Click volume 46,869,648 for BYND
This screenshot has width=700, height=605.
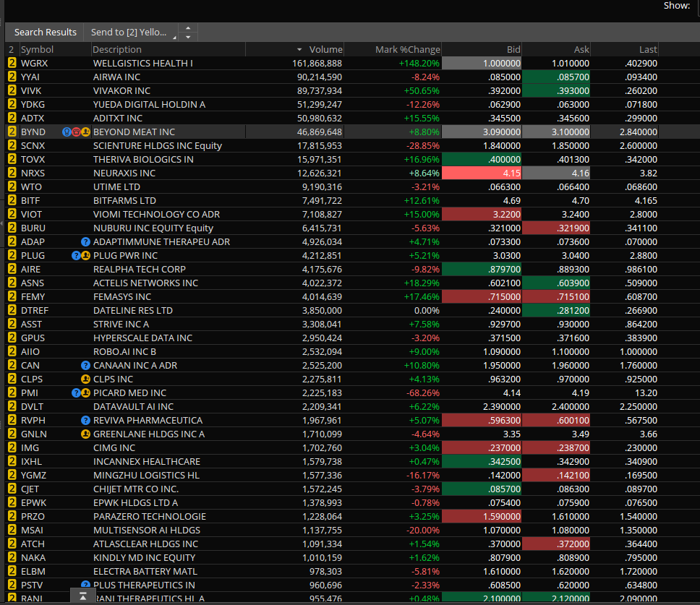pyautogui.click(x=319, y=132)
